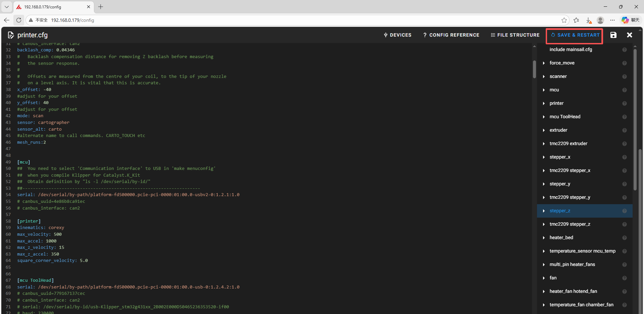Click help icon beside extruder section
The width and height of the screenshot is (644, 314).
(624, 130)
